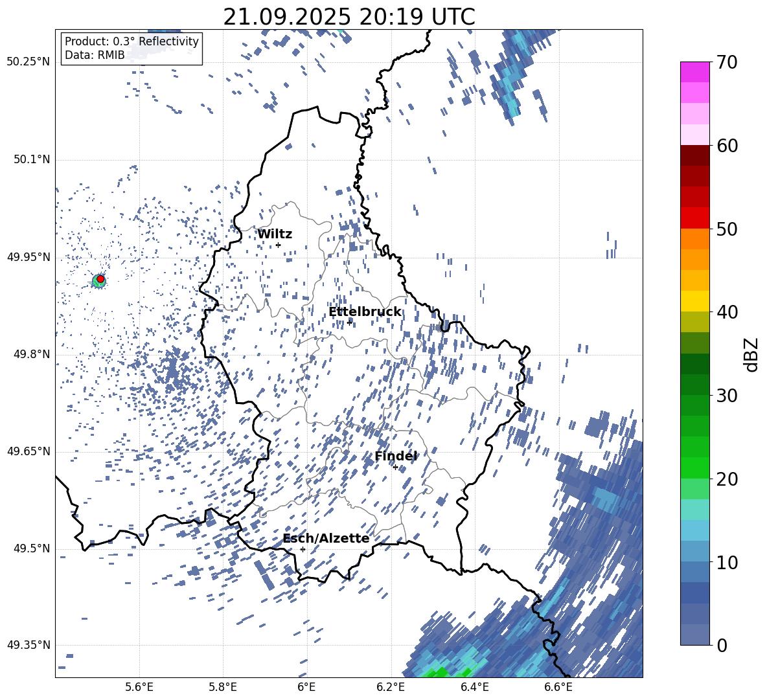Click the 5.8°E longitude label
767x700 pixels.
pos(223,688)
